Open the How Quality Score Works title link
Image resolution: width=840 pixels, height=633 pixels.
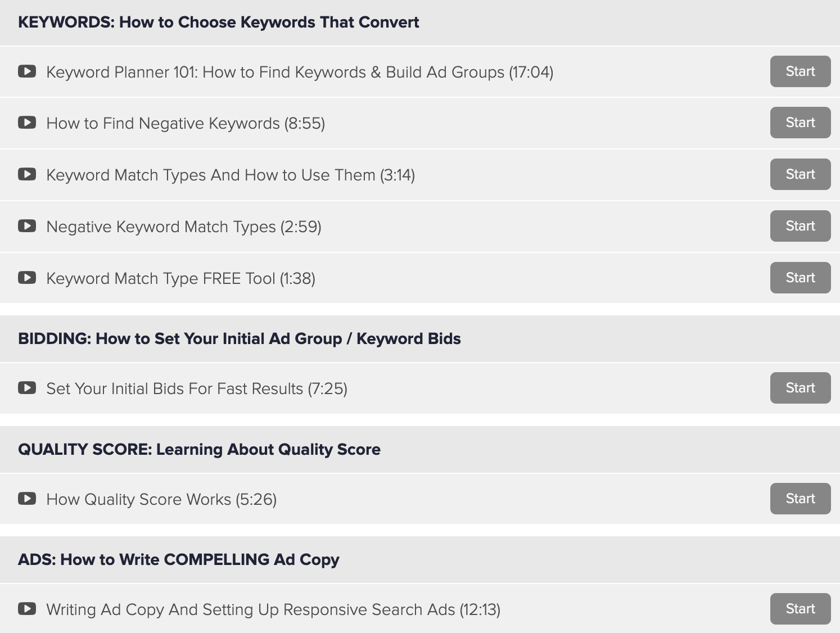click(x=161, y=499)
